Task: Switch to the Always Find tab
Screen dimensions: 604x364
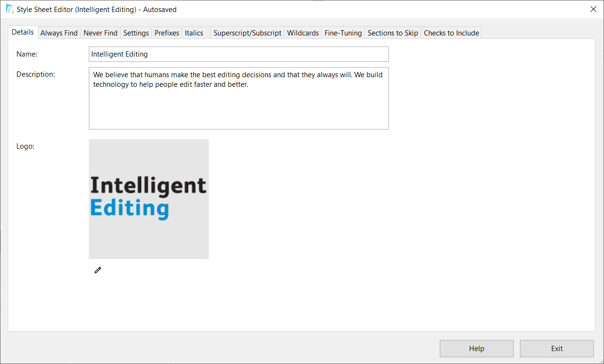Action: pos(59,33)
